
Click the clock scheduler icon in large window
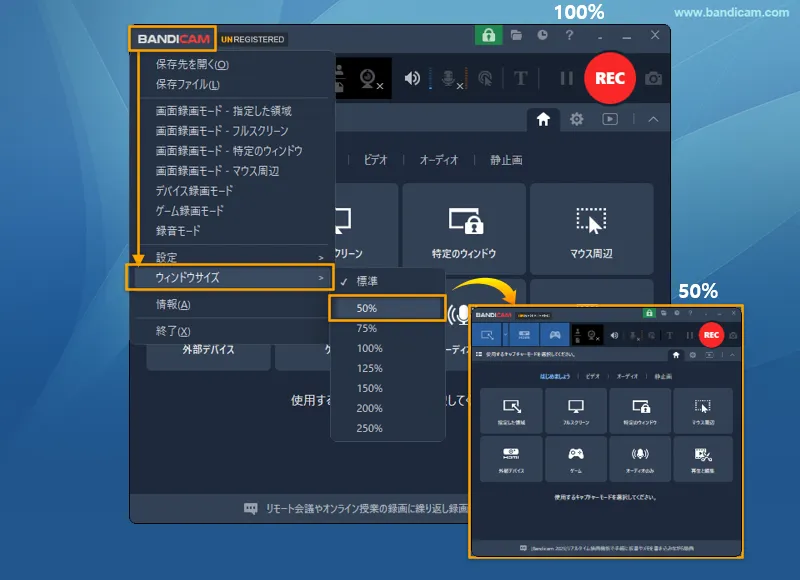click(542, 35)
